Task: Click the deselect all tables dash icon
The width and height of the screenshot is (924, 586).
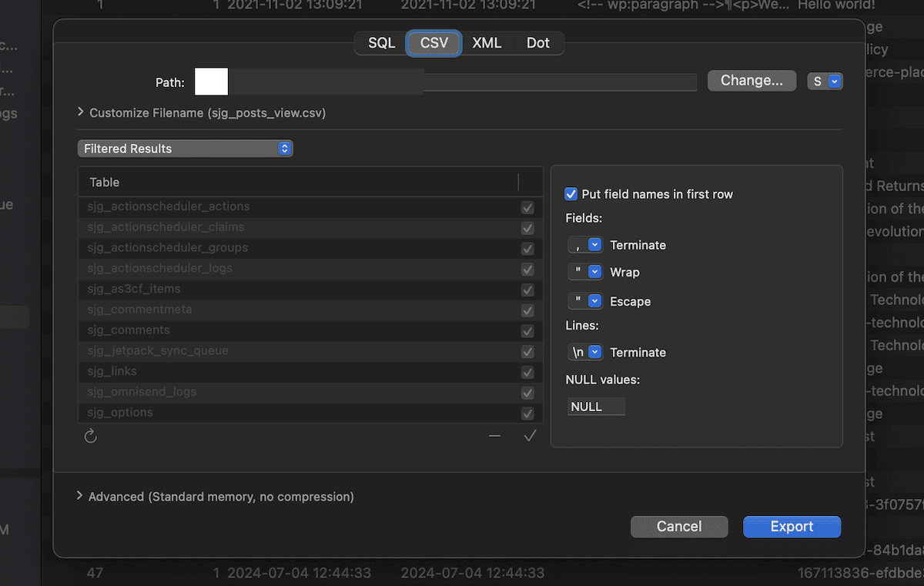Action: 495,437
